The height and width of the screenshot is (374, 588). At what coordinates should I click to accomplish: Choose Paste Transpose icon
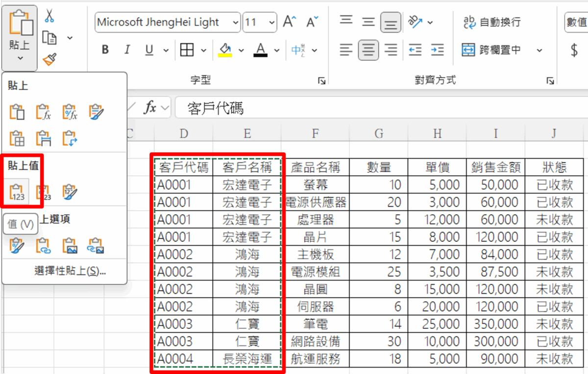click(x=70, y=139)
